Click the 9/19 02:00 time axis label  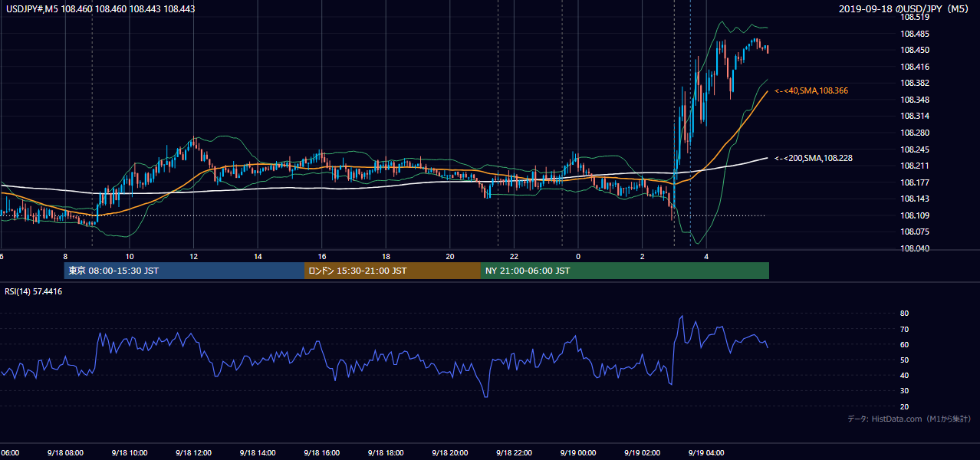point(642,453)
